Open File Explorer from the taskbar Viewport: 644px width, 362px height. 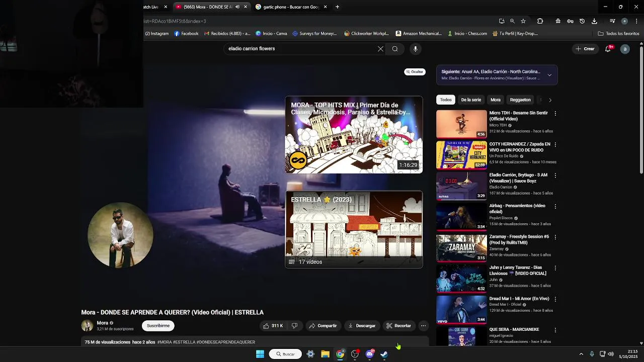pos(325,354)
